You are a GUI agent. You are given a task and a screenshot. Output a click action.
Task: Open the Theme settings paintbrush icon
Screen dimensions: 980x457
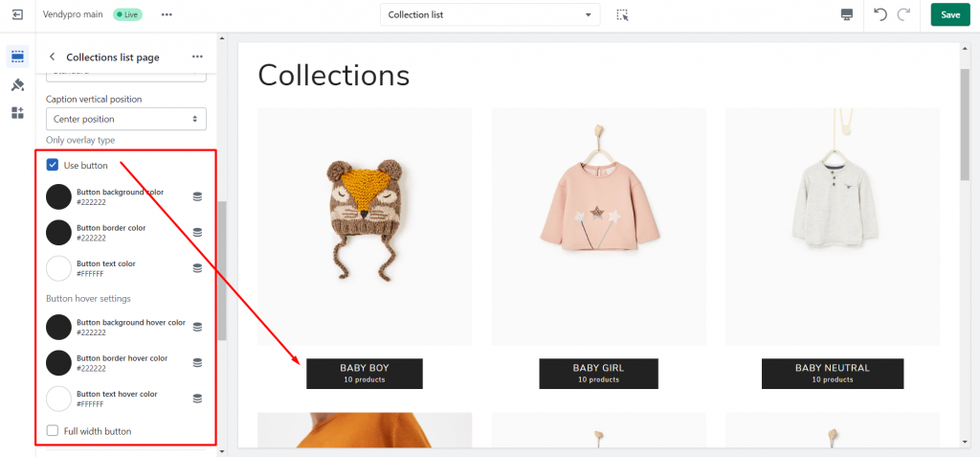(17, 85)
